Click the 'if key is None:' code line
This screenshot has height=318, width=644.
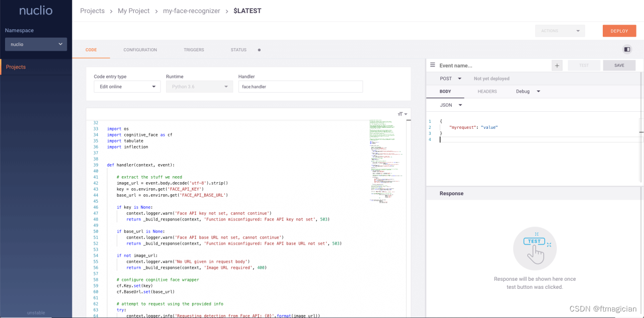point(134,207)
